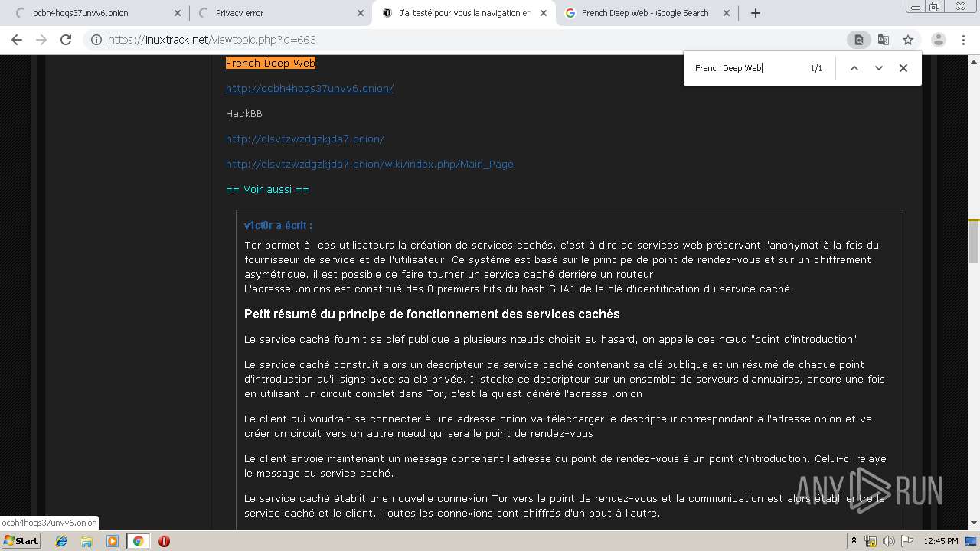Click the page scrollbar thumb

[x=974, y=241]
